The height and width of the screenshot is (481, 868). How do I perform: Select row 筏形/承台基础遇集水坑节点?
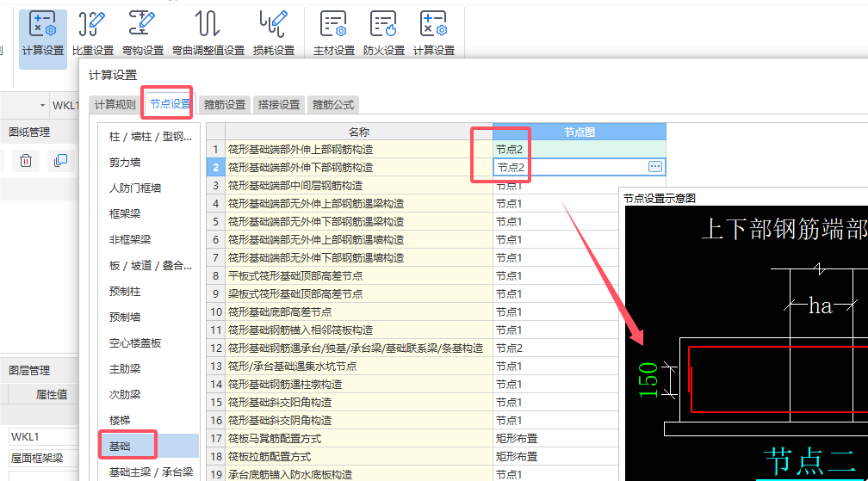pyautogui.click(x=359, y=366)
